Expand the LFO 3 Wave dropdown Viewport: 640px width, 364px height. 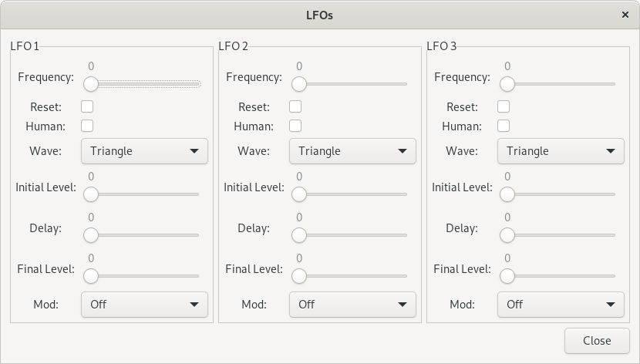[561, 151]
